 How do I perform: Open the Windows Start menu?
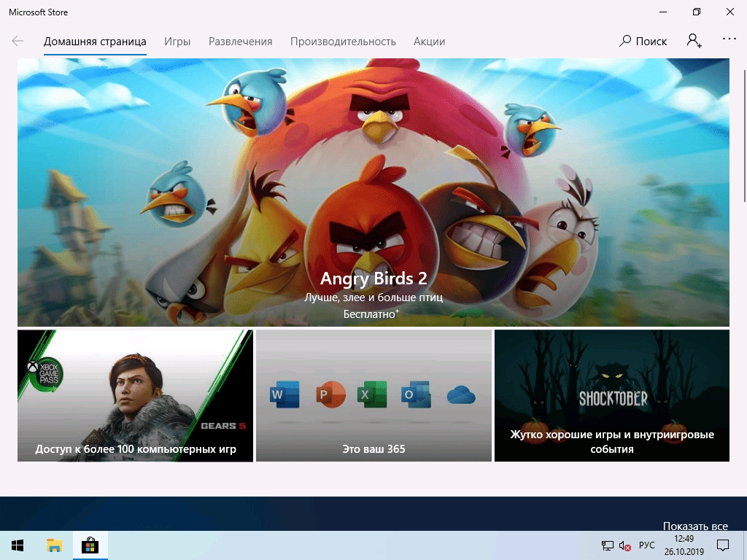18,545
